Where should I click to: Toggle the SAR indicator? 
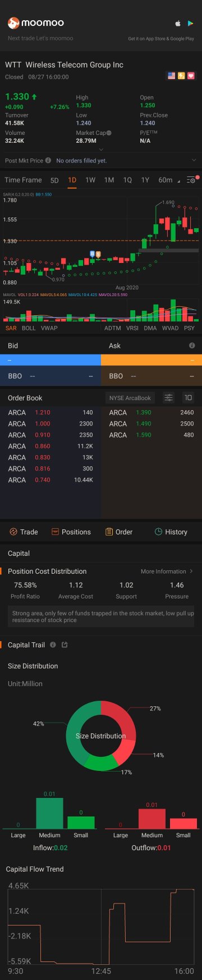point(11,328)
